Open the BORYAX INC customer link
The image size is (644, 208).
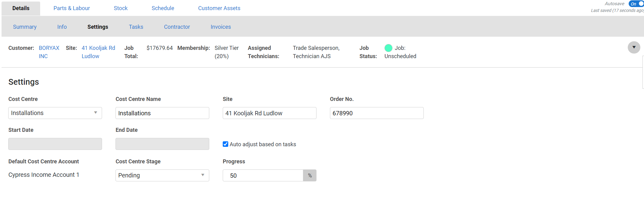coord(49,52)
